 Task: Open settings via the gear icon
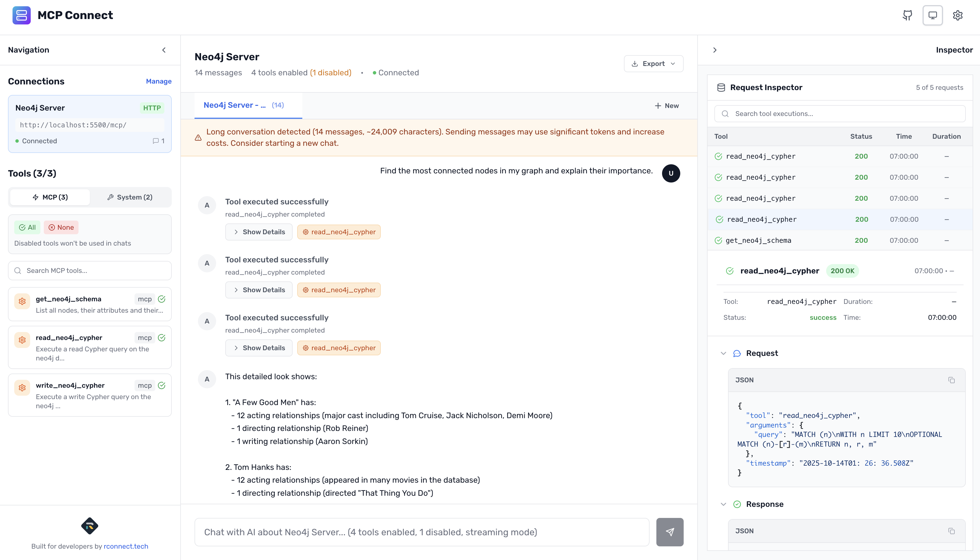[958, 15]
